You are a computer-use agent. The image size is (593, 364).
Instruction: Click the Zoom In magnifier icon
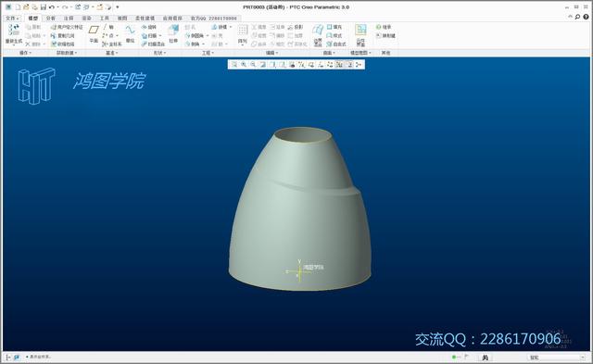[x=244, y=65]
